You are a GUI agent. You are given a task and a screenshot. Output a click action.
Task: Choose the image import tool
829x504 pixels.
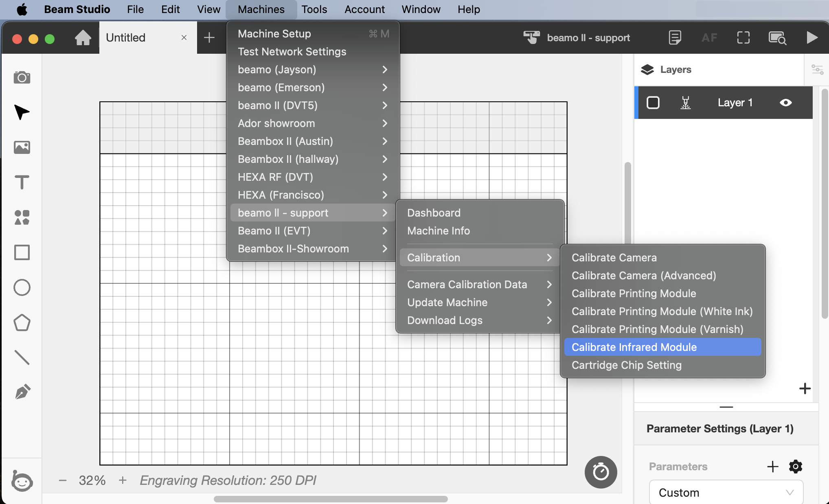tap(22, 147)
